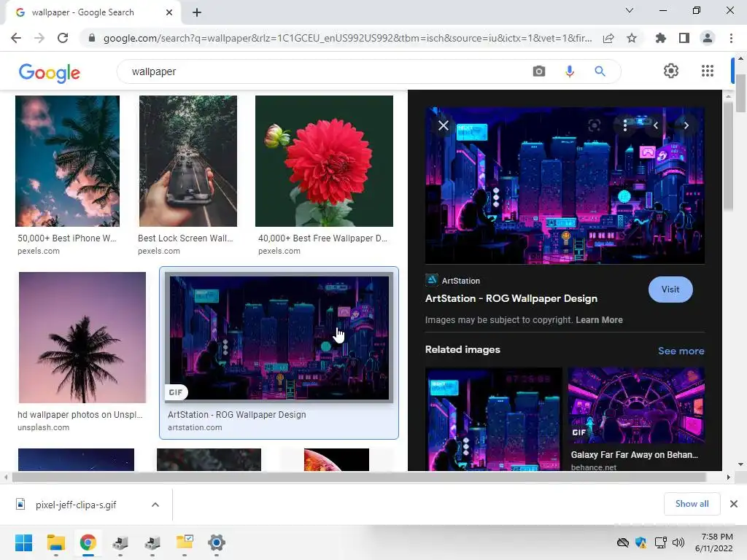Click the browser back arrow
The height and width of the screenshot is (560, 747).
16,38
